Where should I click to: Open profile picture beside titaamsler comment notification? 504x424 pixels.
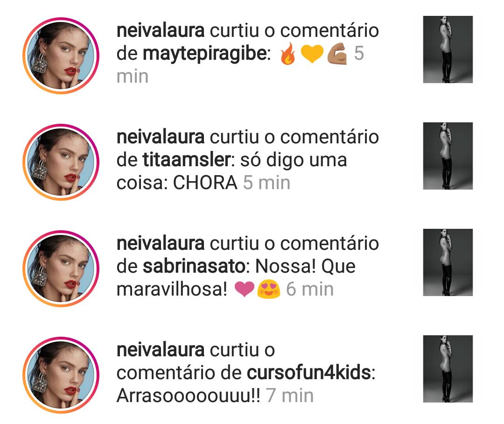click(61, 162)
